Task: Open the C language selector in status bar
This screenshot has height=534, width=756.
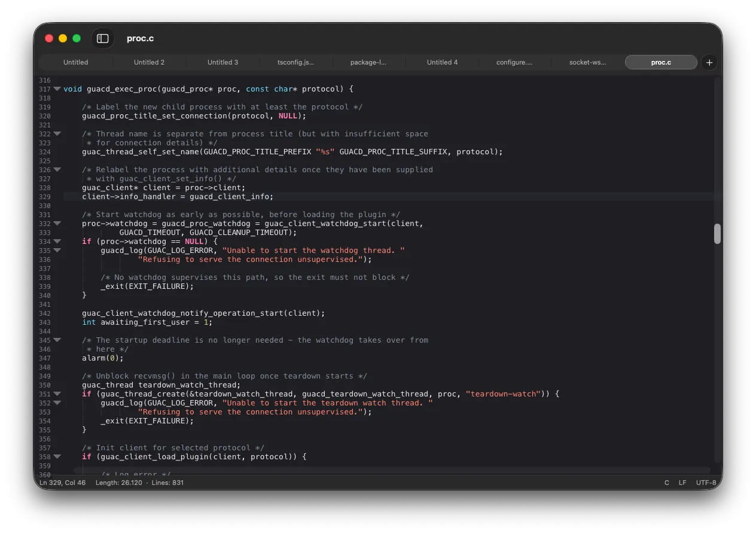Action: 667,483
